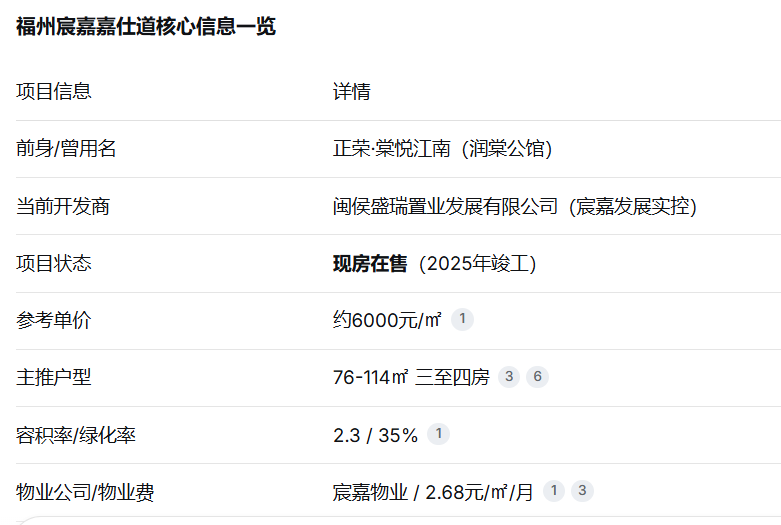The width and height of the screenshot is (781, 525).
Task: Click the 2.3 / 35% value
Action: 376,435
